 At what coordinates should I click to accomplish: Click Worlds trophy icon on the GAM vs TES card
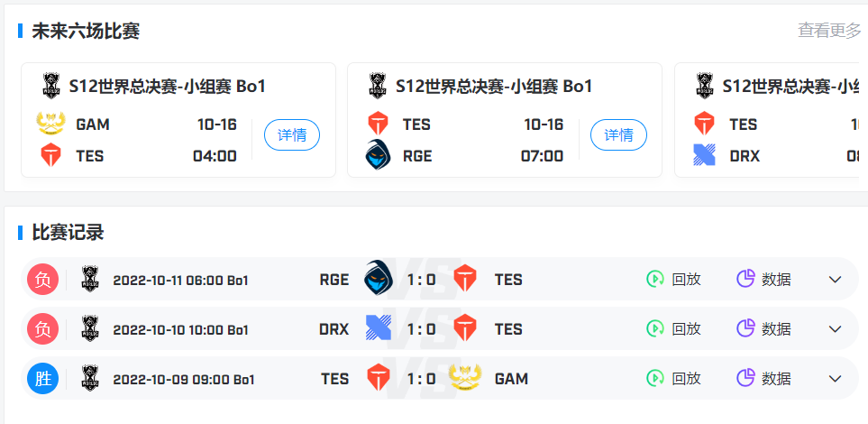coord(50,87)
